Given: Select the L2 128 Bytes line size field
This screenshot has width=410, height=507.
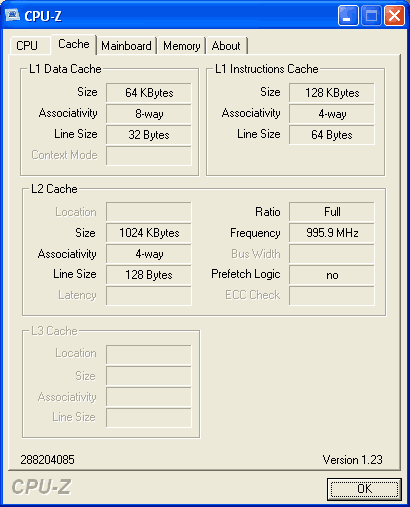Looking at the screenshot, I should coord(149,275).
